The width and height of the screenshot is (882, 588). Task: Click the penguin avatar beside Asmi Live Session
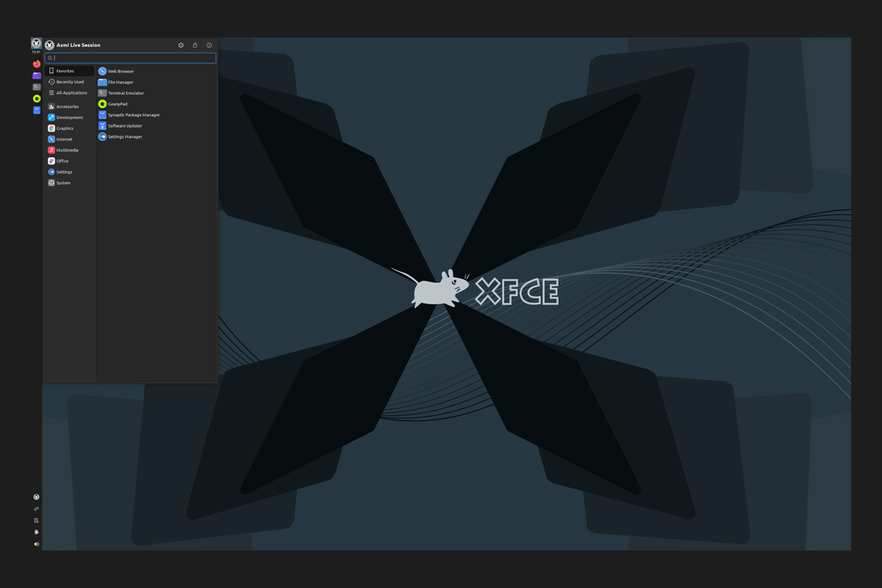(x=49, y=46)
